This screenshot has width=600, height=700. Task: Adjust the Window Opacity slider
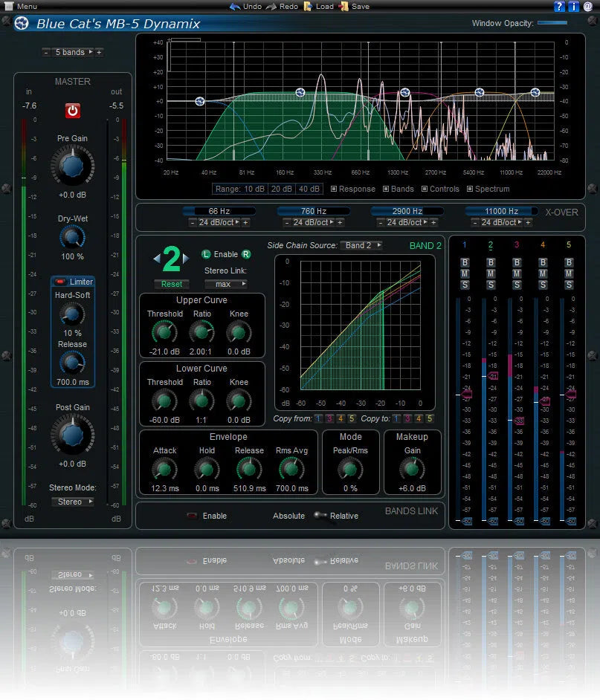point(554,23)
